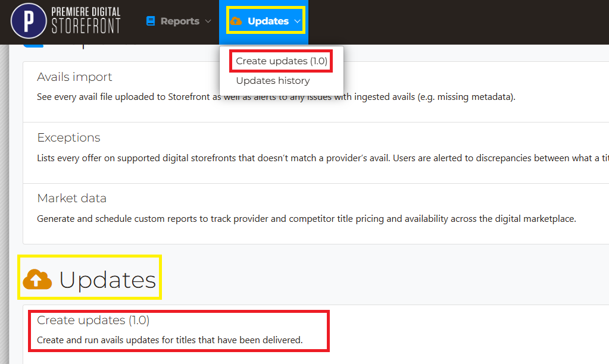Click the Updates label in top navbar
The image size is (609, 364).
[268, 21]
